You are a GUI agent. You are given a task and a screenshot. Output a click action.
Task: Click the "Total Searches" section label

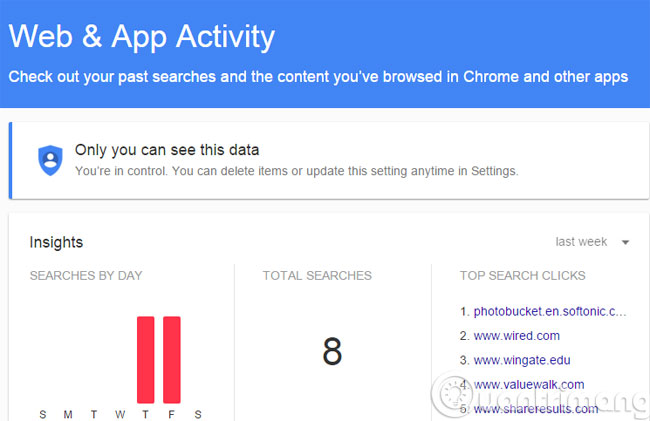point(317,275)
